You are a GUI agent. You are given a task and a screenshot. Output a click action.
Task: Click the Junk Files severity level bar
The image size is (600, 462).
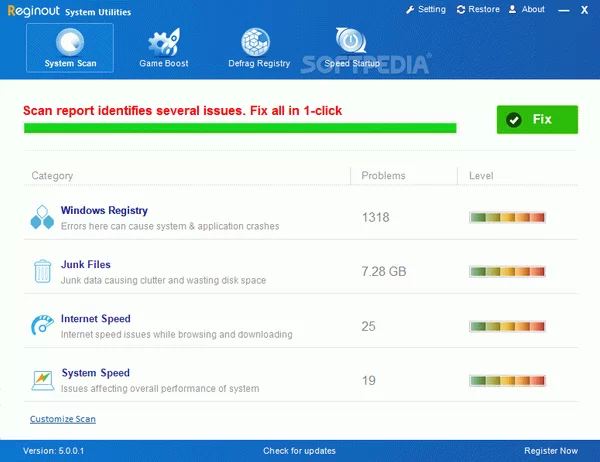507,271
